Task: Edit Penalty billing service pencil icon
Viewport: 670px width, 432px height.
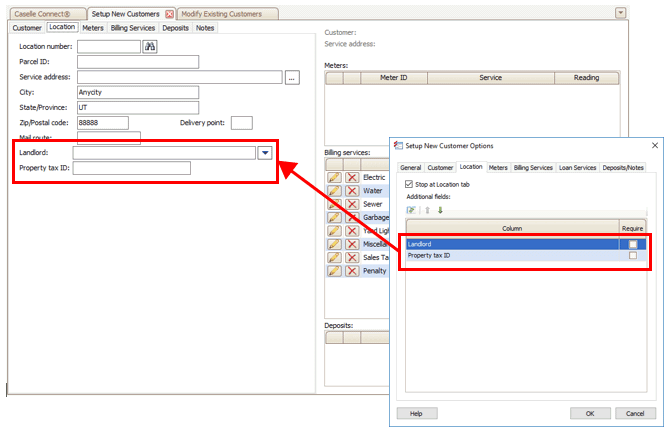Action: pyautogui.click(x=334, y=271)
